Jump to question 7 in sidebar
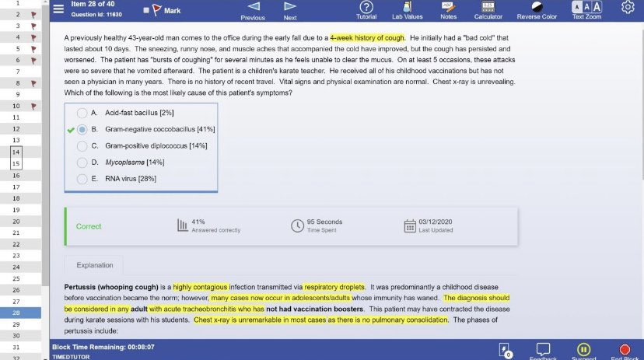The image size is (644, 360). tap(20, 72)
